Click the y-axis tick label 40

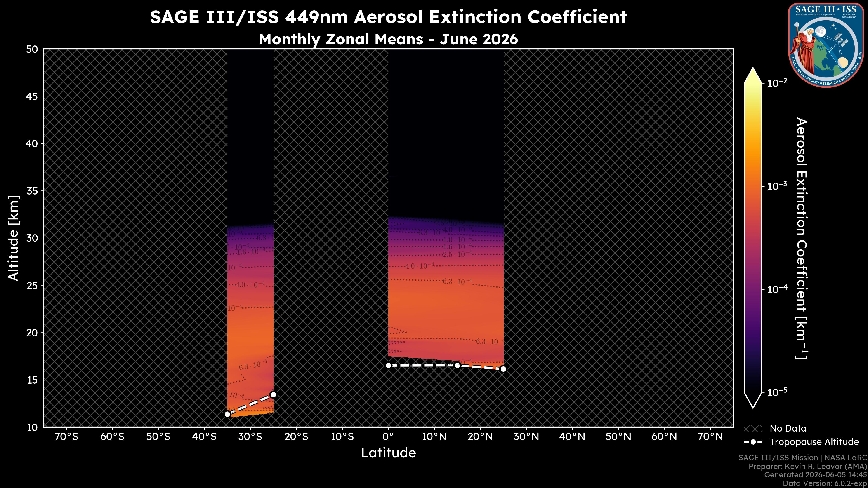32,144
